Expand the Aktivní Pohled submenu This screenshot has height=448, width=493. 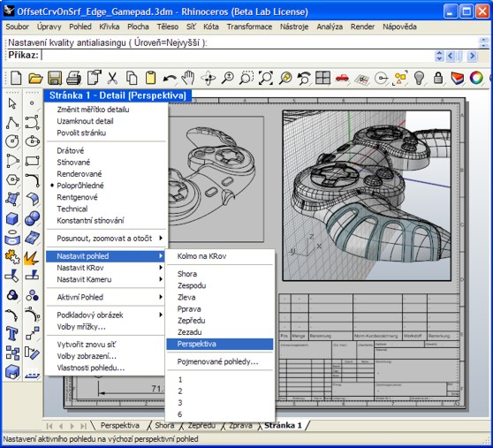click(106, 297)
